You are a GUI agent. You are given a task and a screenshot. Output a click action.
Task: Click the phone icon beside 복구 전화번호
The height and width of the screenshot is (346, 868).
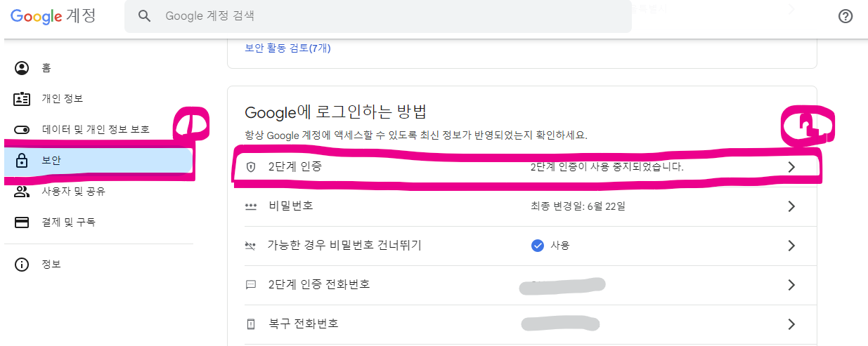[250, 324]
